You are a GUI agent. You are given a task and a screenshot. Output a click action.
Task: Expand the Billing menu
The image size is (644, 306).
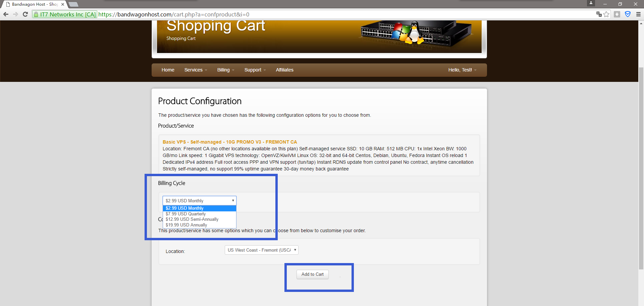pyautogui.click(x=225, y=70)
